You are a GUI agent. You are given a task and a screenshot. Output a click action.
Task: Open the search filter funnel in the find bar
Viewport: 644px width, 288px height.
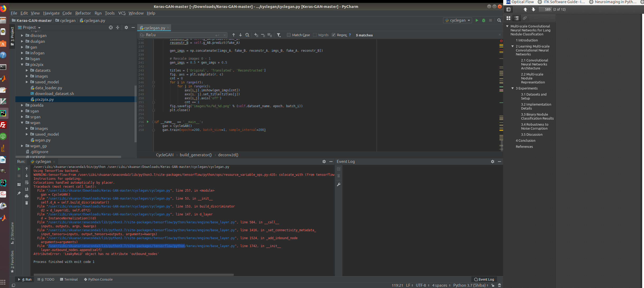pyautogui.click(x=279, y=35)
